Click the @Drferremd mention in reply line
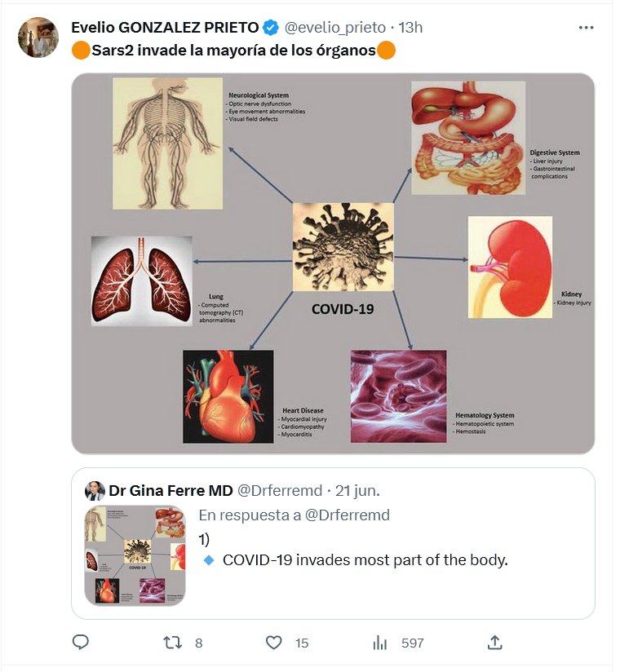The width and height of the screenshot is (620, 672). (x=348, y=515)
